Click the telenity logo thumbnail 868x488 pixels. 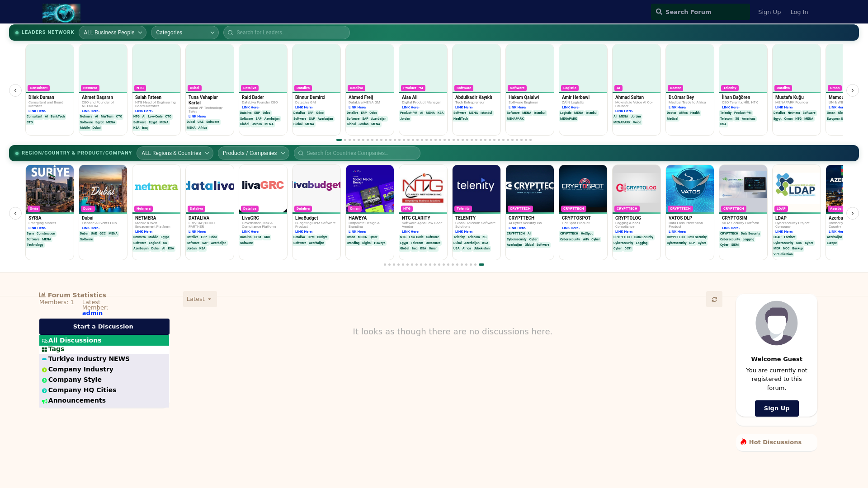(476, 189)
